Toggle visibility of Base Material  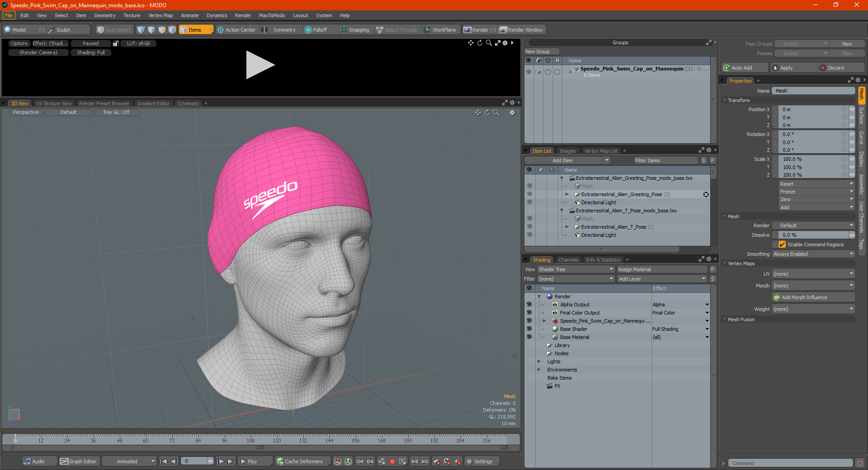point(529,337)
